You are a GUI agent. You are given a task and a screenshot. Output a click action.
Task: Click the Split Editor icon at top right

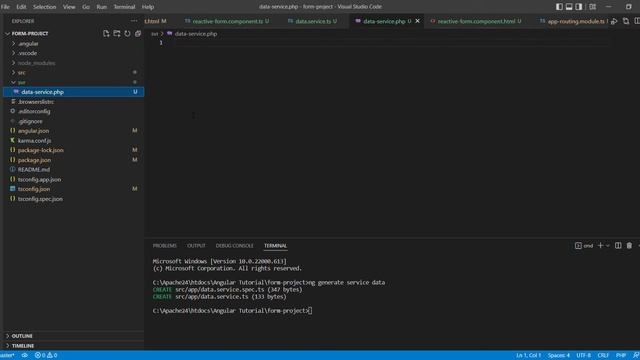click(x=637, y=21)
